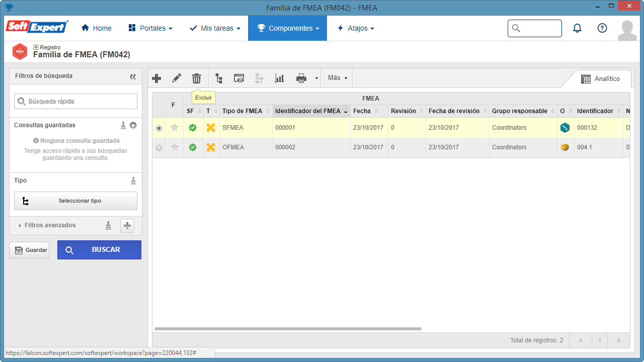Click the Seleccionar tipo button
644x362 pixels.
(x=75, y=201)
